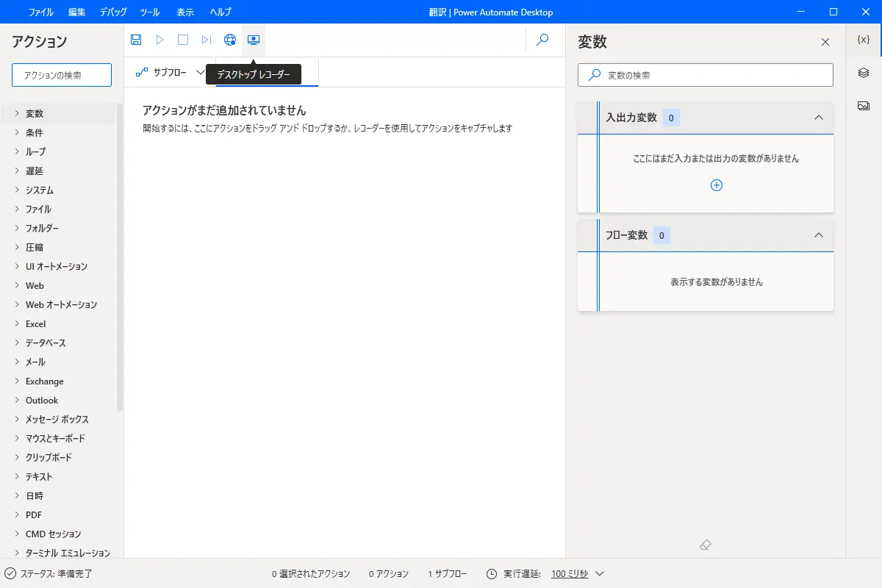The width and height of the screenshot is (882, 588).
Task: Open the ヘルプ menu
Action: 220,12
